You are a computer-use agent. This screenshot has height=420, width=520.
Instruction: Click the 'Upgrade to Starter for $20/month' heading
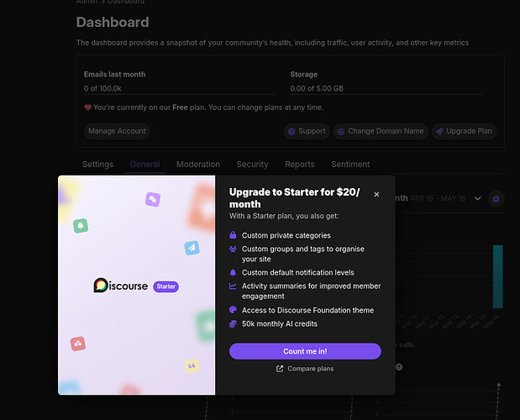[x=295, y=198]
